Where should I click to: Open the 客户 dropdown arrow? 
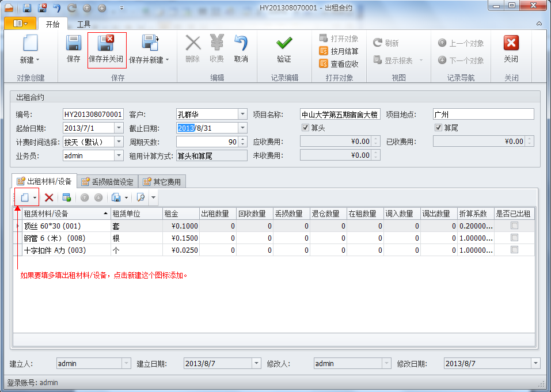tap(242, 114)
